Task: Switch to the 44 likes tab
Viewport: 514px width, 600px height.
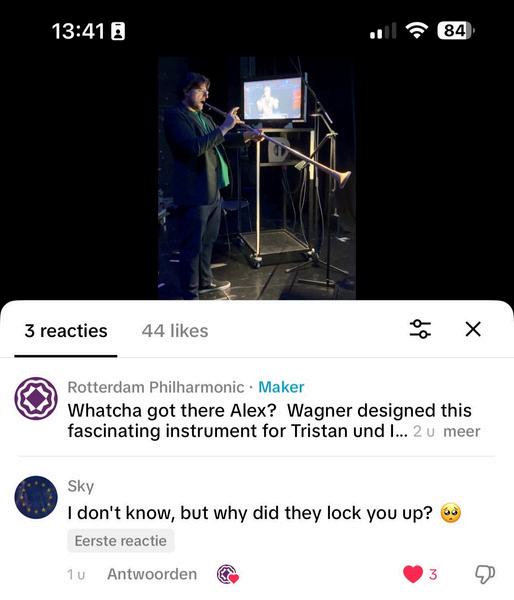Action: (x=175, y=331)
